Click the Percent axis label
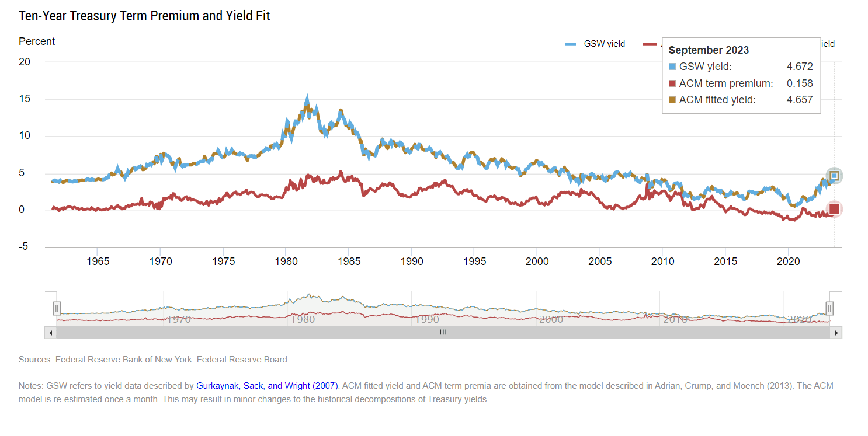The image size is (868, 436). click(36, 41)
